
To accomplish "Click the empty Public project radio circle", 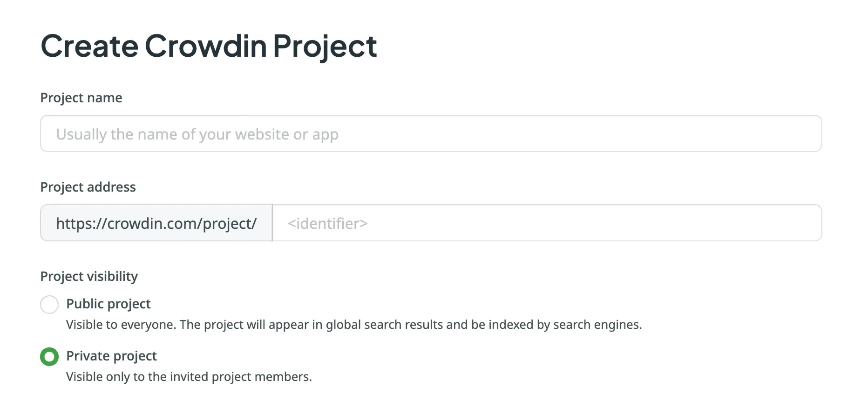I will [x=49, y=304].
